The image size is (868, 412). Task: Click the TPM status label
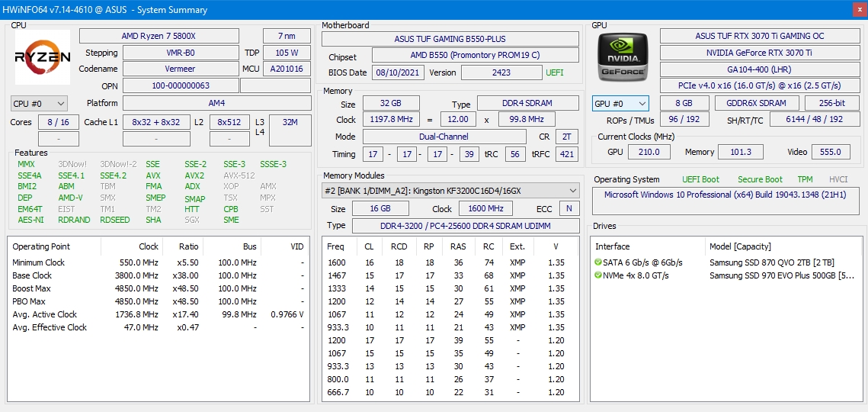point(805,179)
